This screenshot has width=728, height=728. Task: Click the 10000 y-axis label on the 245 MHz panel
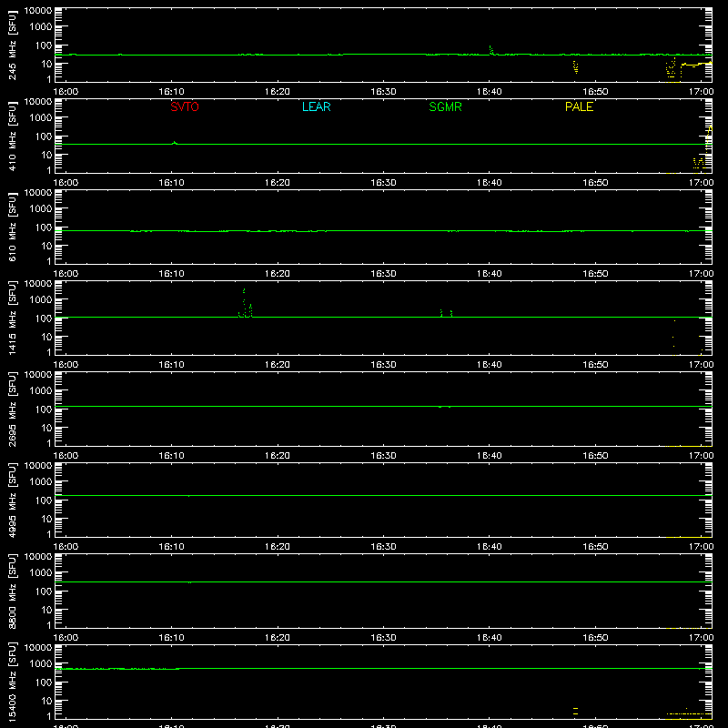(37, 11)
